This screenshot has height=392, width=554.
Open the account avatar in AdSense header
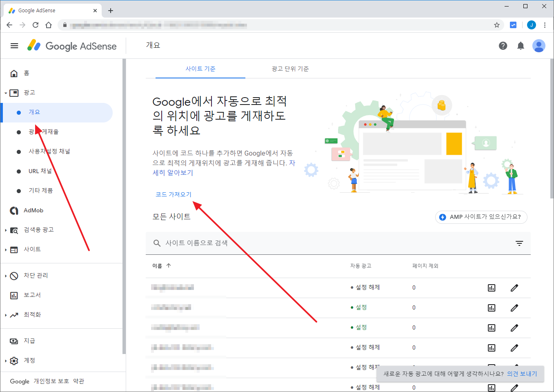pos(539,46)
